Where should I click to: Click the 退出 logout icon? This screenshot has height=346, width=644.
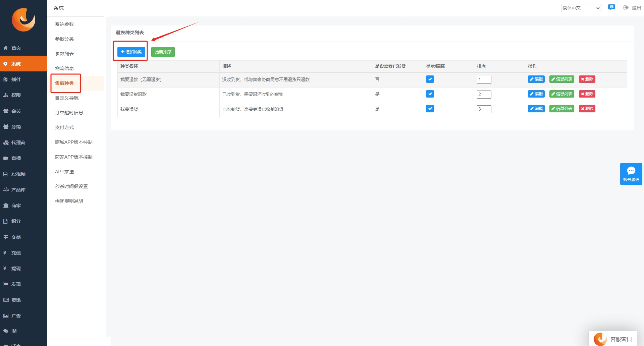(x=626, y=8)
